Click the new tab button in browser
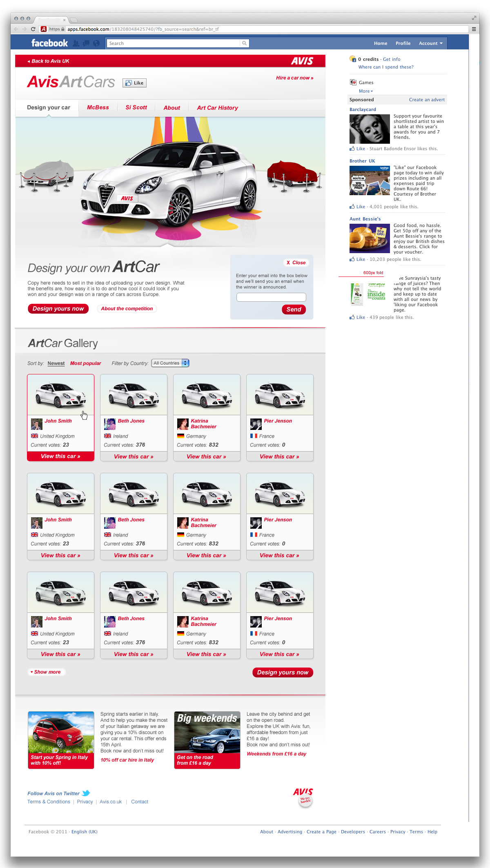Image resolution: width=490 pixels, height=868 pixels. click(x=74, y=20)
